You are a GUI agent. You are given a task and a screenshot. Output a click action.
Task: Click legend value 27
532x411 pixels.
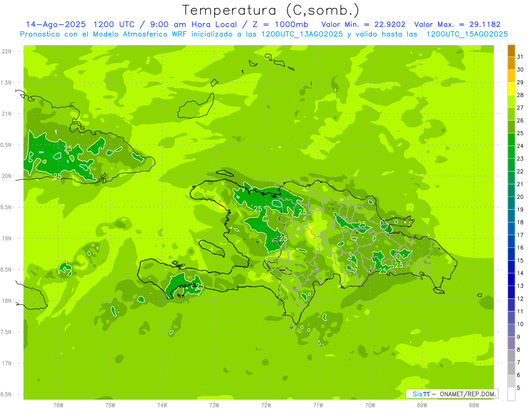[520, 108]
